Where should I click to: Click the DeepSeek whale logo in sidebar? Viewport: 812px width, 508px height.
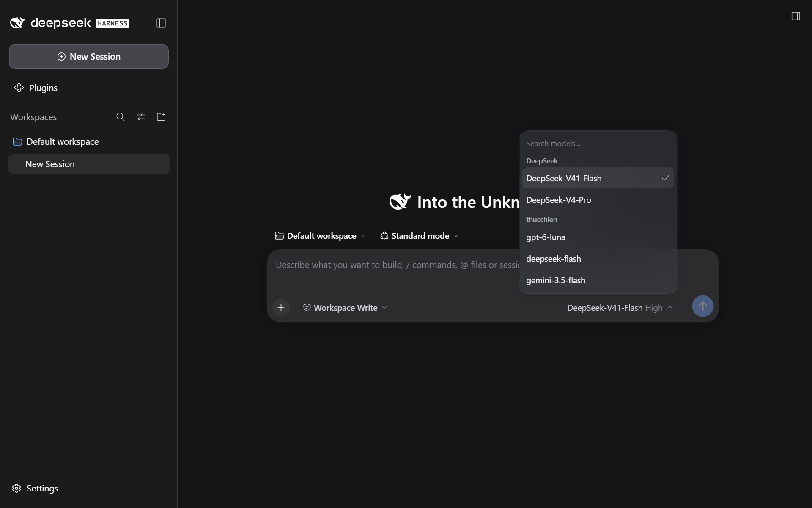click(18, 23)
